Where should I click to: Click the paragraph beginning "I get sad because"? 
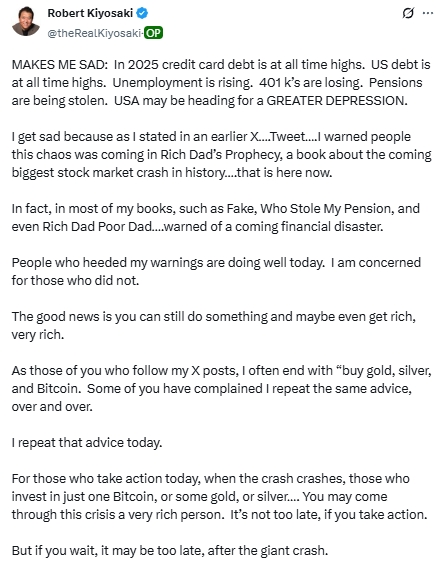click(222, 154)
